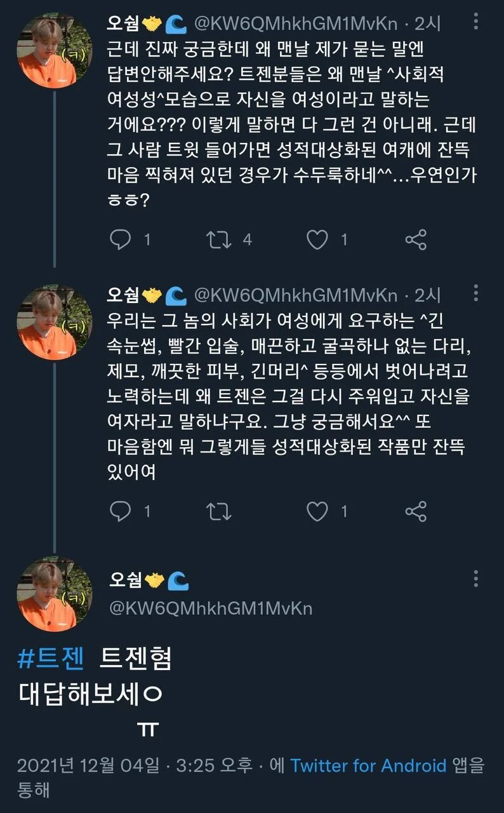Click the 2021년 12월 04일 timestamp
The width and height of the screenshot is (504, 813).
pyautogui.click(x=88, y=765)
